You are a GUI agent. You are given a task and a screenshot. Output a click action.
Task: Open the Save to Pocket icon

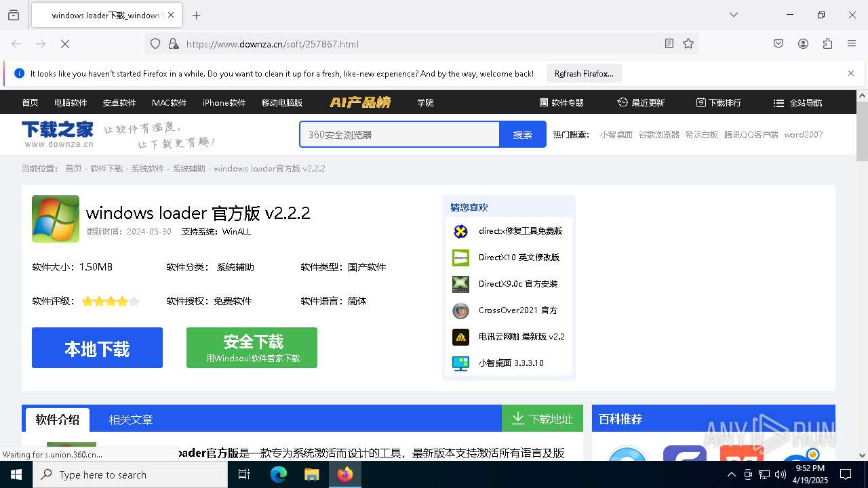[x=778, y=43]
